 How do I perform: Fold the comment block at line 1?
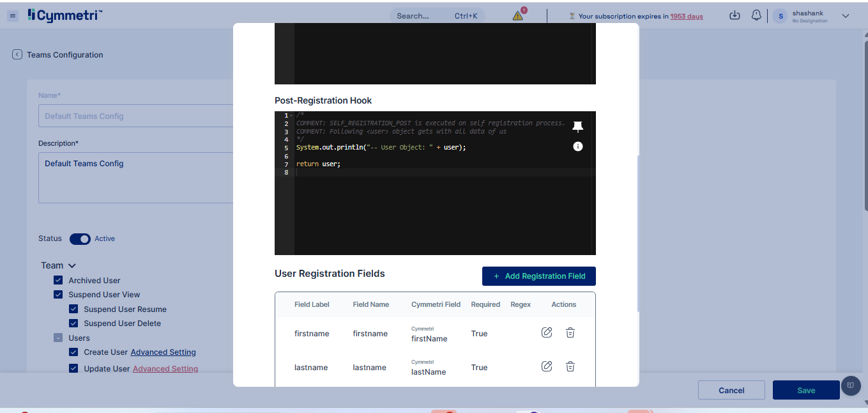coord(292,115)
